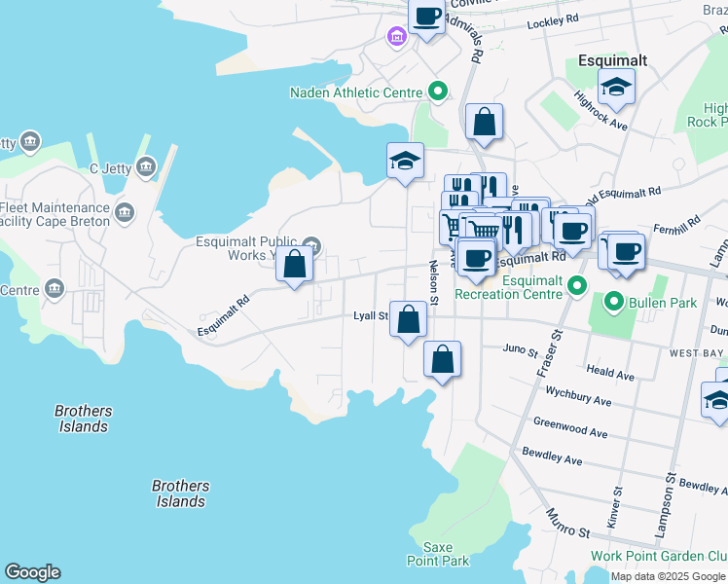This screenshot has height=584, width=728.
Task: Click the purple museum pin near Admirals Rd
Action: tap(397, 37)
